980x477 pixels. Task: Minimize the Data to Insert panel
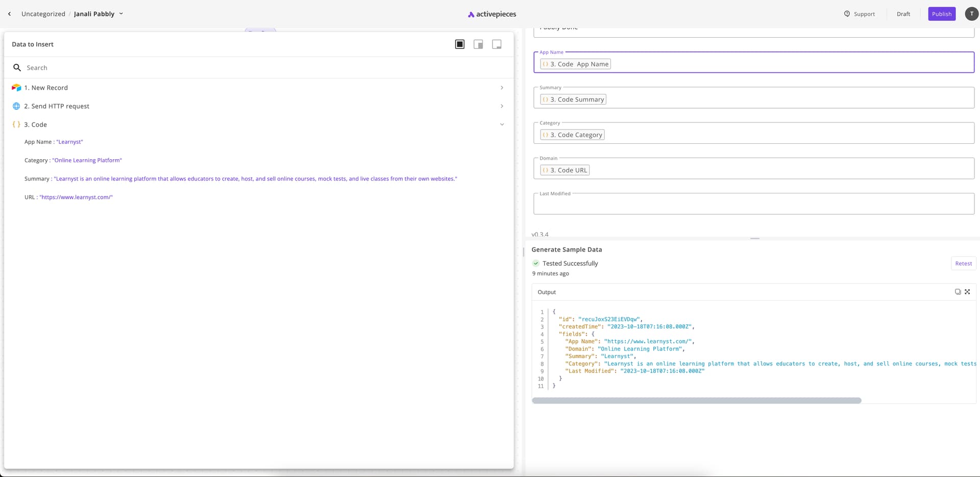tap(497, 44)
